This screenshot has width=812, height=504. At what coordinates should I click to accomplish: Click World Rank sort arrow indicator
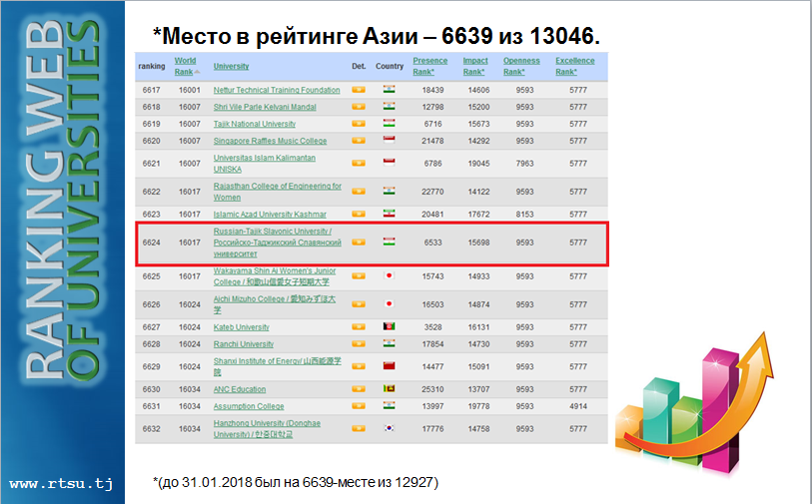(198, 72)
